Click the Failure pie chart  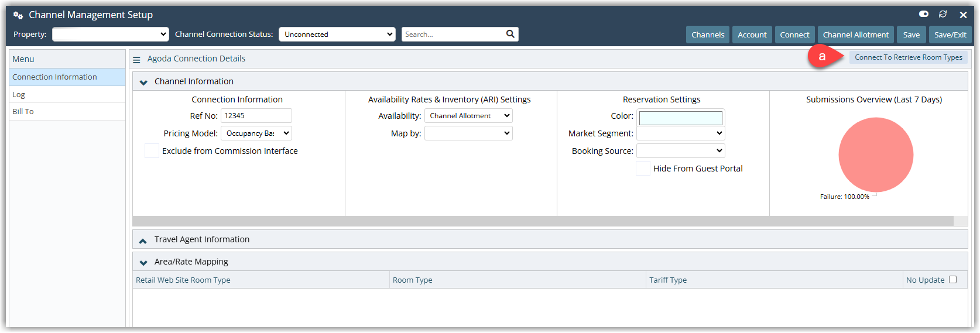tap(876, 155)
